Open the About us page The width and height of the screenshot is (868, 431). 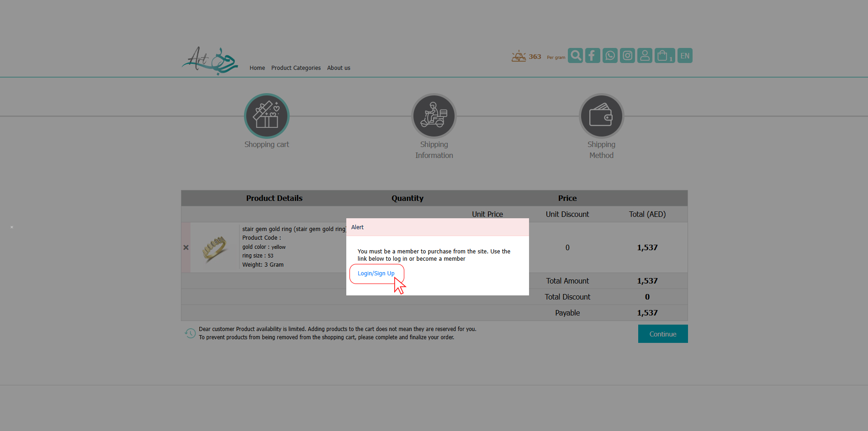tap(339, 68)
